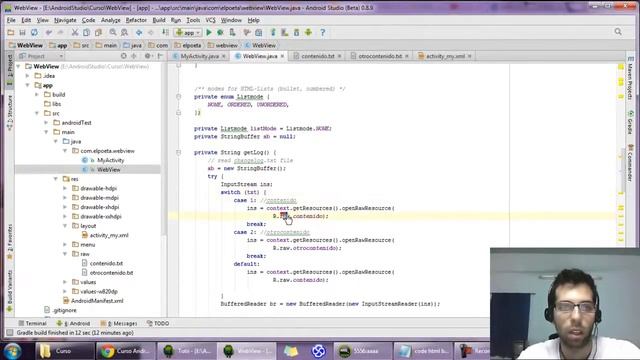Fold the getLog method via gutter marker
This screenshot has width=640, height=360.
(x=178, y=152)
